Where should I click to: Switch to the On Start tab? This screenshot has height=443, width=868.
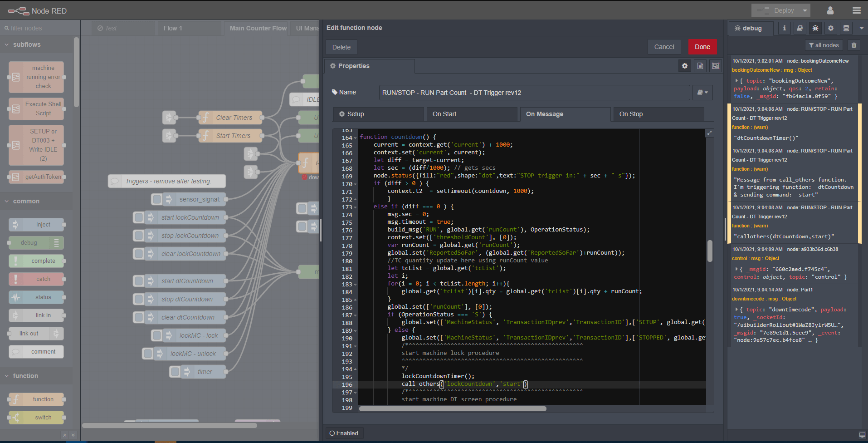[x=472, y=114]
